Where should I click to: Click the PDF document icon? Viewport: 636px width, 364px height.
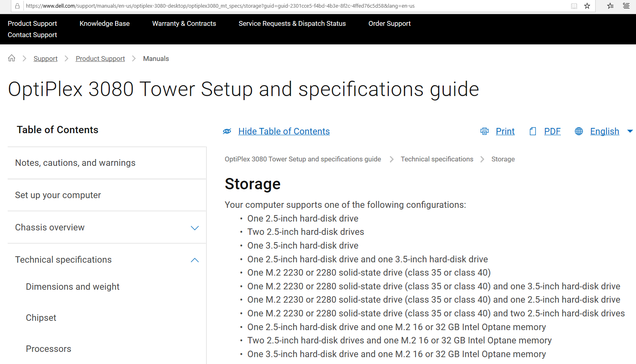[533, 131]
